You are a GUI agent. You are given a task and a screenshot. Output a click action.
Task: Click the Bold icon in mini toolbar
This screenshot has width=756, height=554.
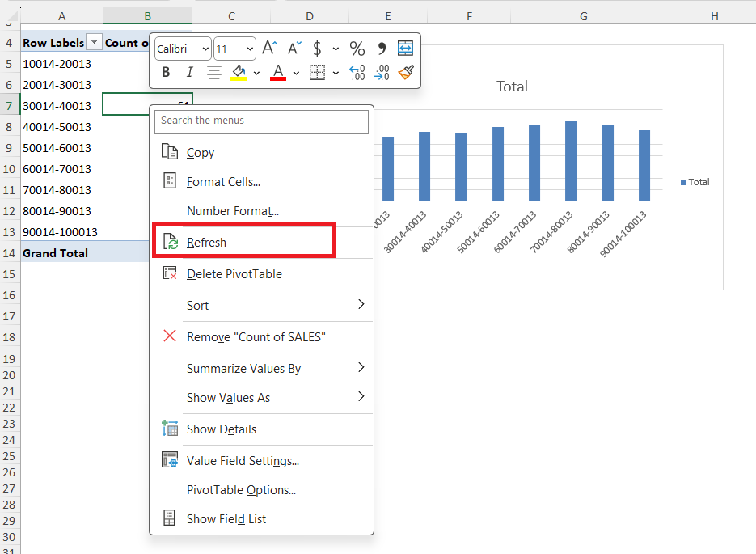click(166, 72)
